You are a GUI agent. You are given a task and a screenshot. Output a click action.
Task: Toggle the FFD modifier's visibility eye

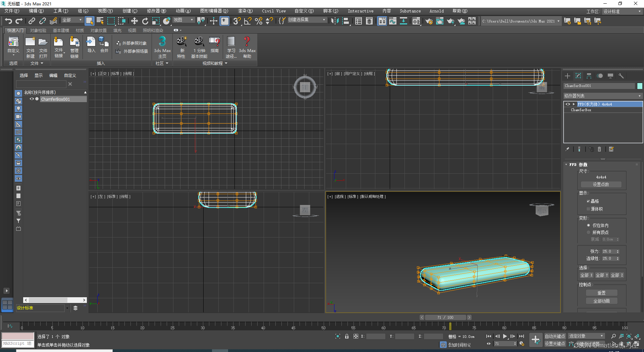pos(568,104)
